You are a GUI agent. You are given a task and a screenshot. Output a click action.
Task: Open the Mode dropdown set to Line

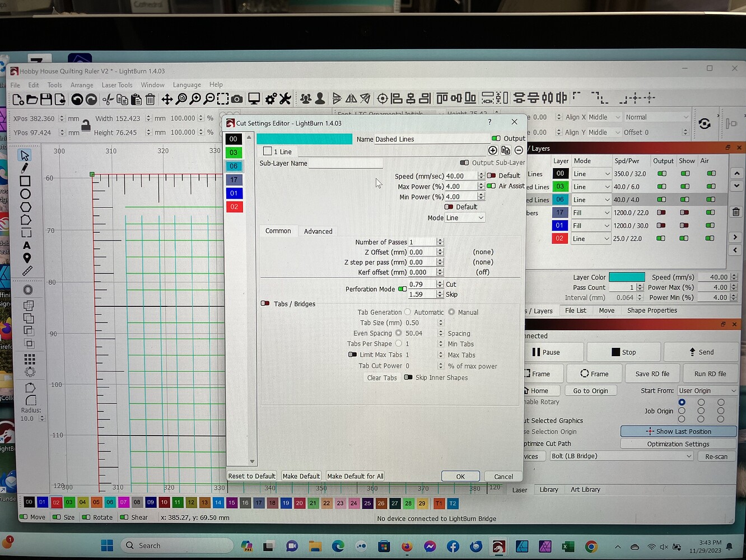point(465,217)
